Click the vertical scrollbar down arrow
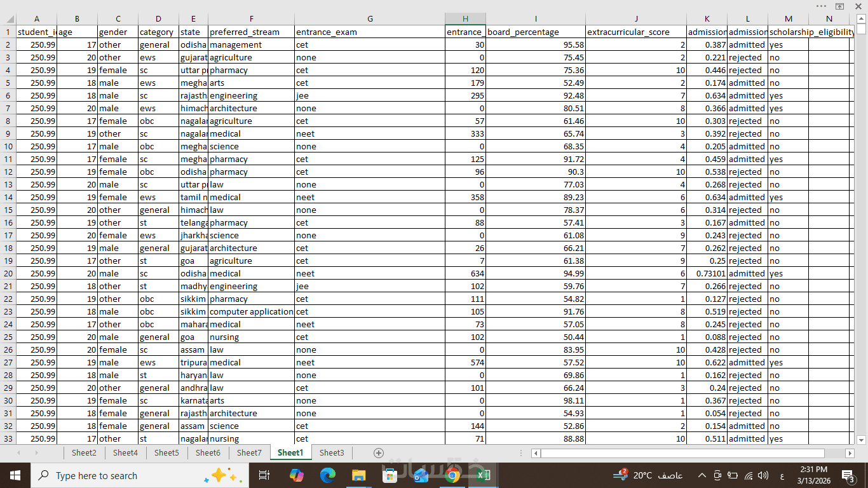The height and width of the screenshot is (488, 868). 862,440
